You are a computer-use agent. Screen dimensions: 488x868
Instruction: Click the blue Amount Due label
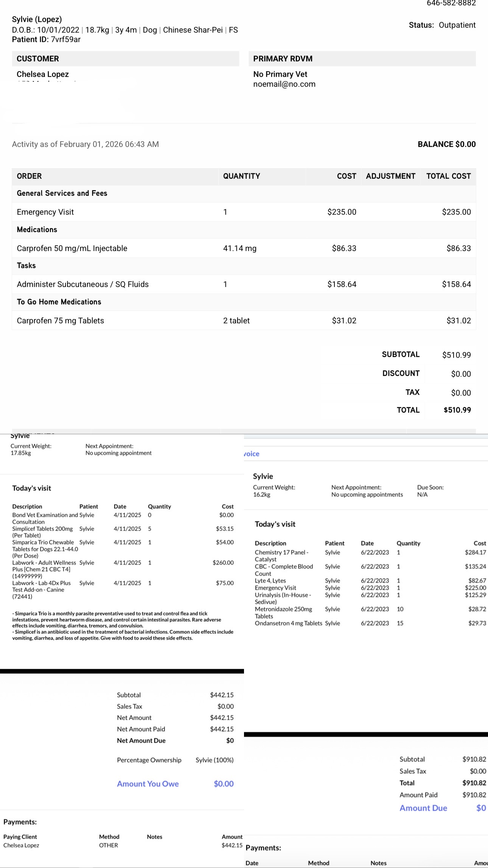click(423, 808)
